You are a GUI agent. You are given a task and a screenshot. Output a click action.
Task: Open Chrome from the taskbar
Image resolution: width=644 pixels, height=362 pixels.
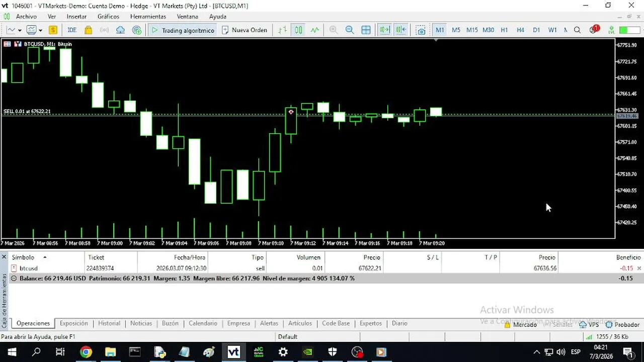86,352
